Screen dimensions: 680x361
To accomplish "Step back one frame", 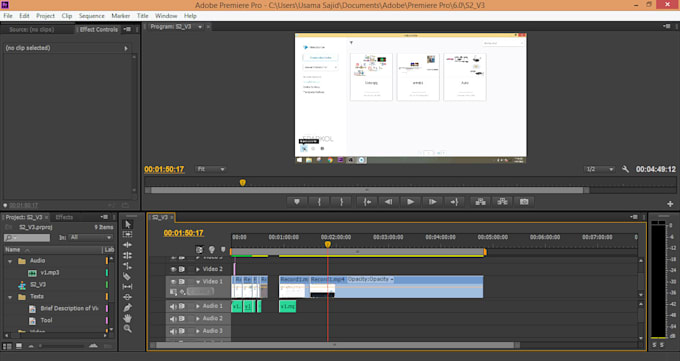I will [389, 202].
